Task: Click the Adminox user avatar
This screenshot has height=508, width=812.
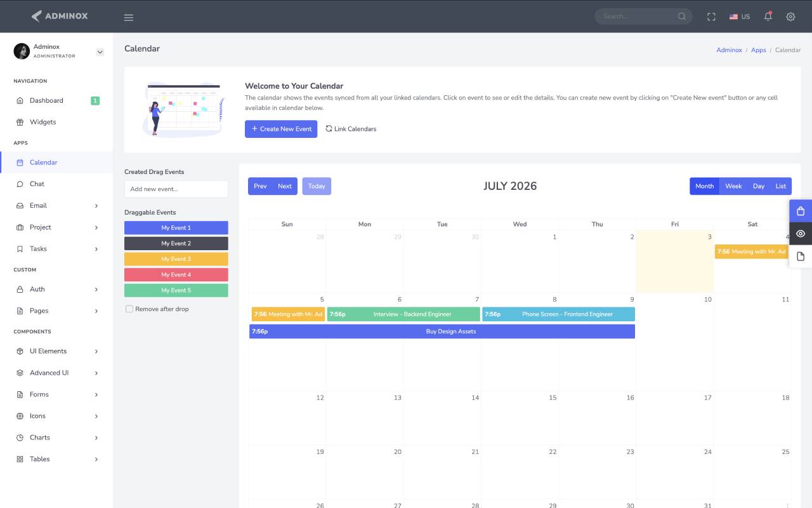Action: [x=22, y=51]
